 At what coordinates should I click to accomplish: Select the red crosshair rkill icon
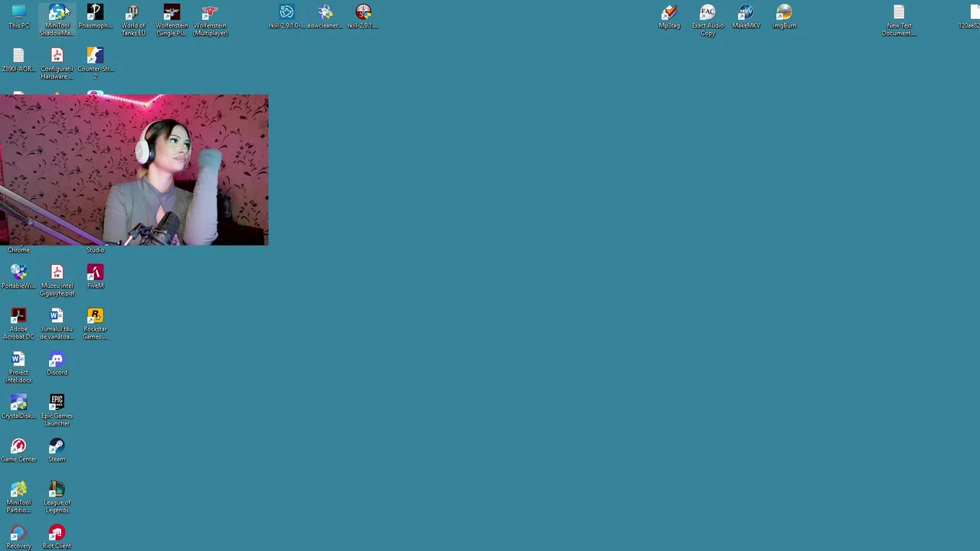coord(363,17)
